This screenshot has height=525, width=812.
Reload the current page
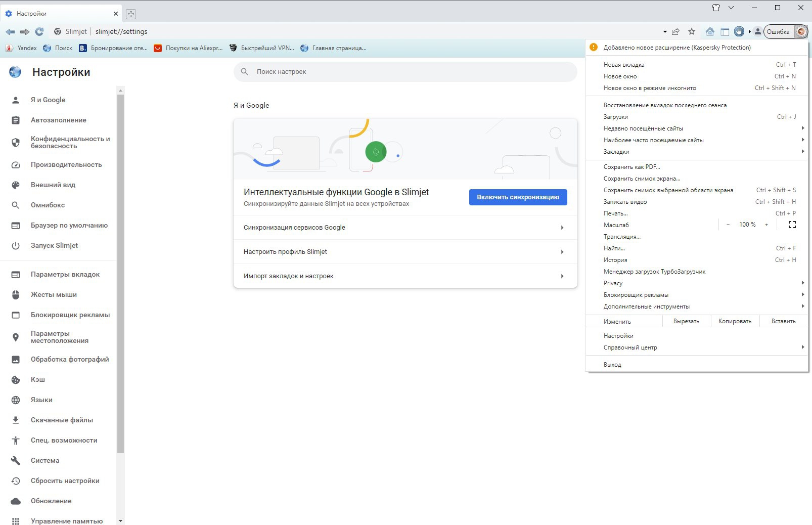[x=39, y=31]
